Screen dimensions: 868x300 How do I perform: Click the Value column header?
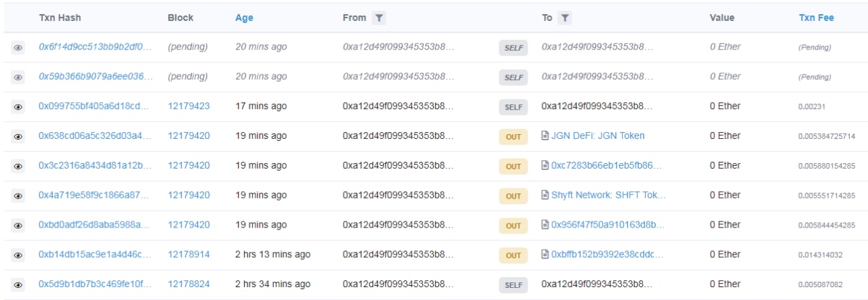722,18
